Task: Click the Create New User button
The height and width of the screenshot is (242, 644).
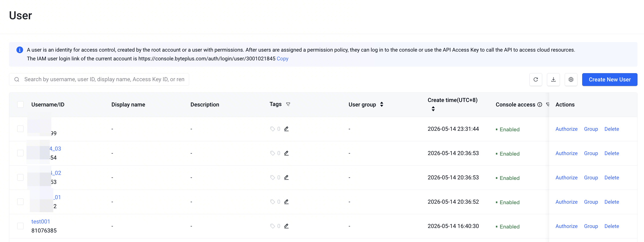Action: [610, 79]
